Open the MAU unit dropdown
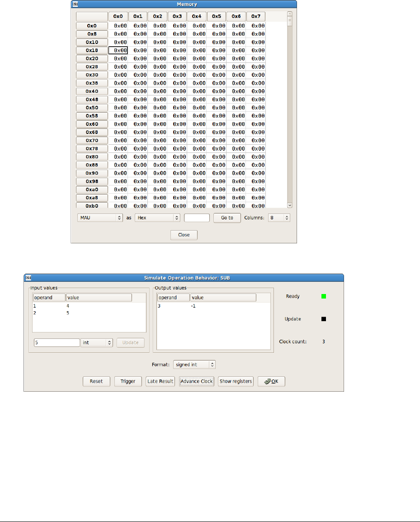Viewport: 420px width, 522px height. [100, 218]
